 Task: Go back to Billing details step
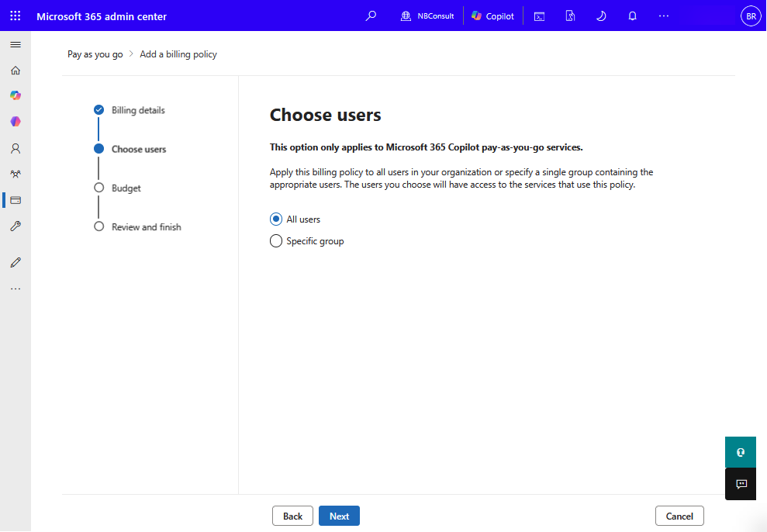[138, 110]
